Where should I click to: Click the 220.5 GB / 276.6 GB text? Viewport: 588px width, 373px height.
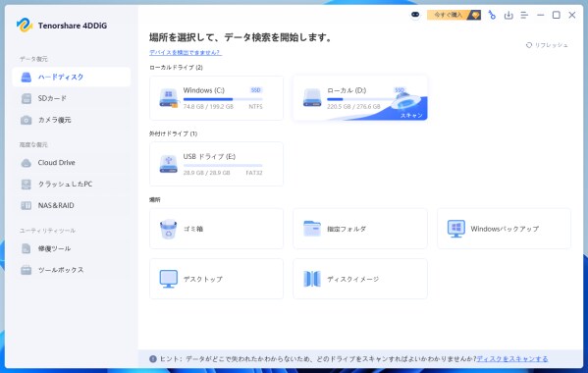tap(353, 107)
